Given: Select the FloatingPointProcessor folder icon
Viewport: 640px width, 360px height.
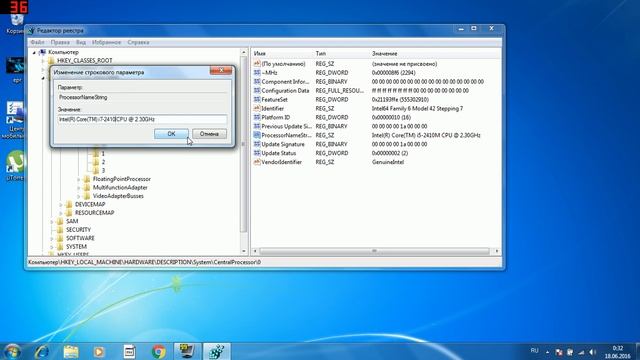Looking at the screenshot, I should (87, 179).
